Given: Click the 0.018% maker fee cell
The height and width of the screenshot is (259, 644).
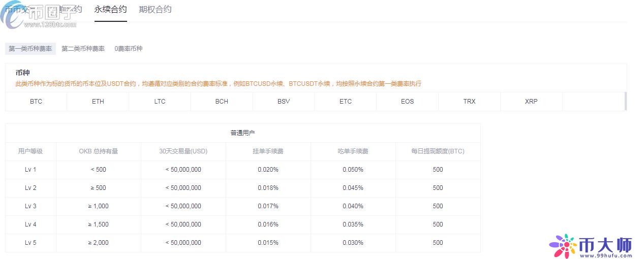Looking at the screenshot, I should click(x=268, y=188).
